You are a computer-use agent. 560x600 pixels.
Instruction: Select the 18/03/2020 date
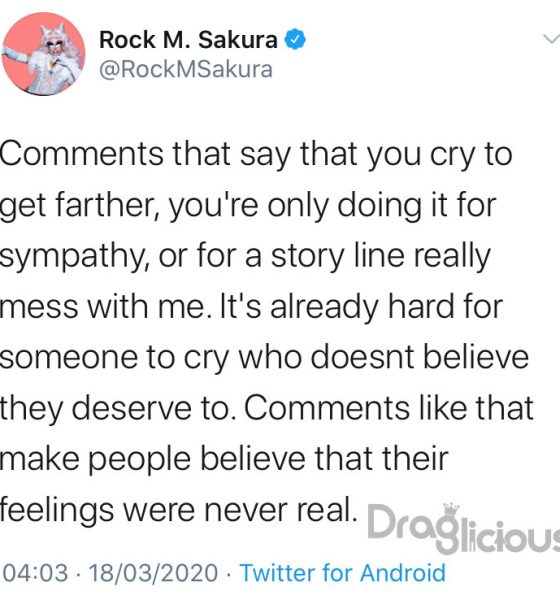pyautogui.click(x=153, y=573)
